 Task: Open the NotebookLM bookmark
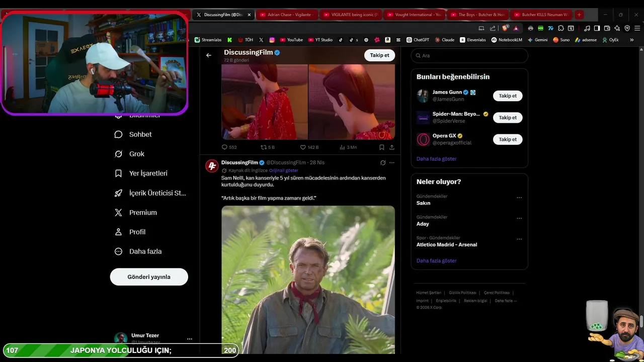507,40
